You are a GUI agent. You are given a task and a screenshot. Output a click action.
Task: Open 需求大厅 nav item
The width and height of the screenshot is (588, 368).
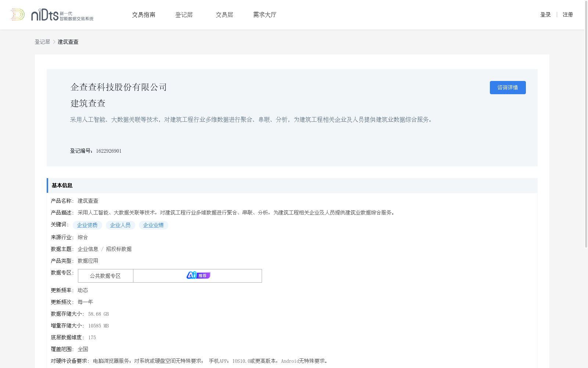click(265, 15)
